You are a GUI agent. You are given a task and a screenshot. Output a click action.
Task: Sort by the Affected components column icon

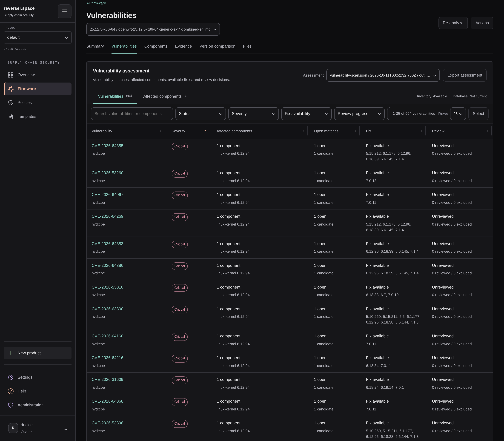coord(303,131)
